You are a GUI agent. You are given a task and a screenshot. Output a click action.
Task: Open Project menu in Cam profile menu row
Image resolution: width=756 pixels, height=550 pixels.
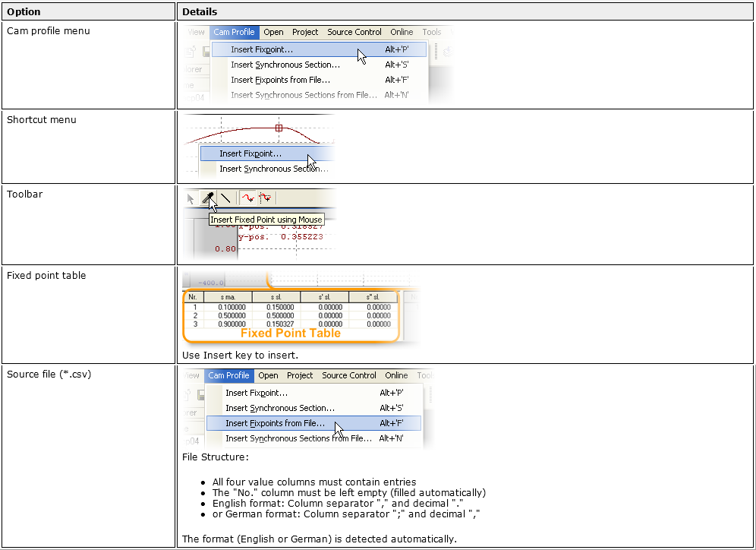click(x=305, y=32)
